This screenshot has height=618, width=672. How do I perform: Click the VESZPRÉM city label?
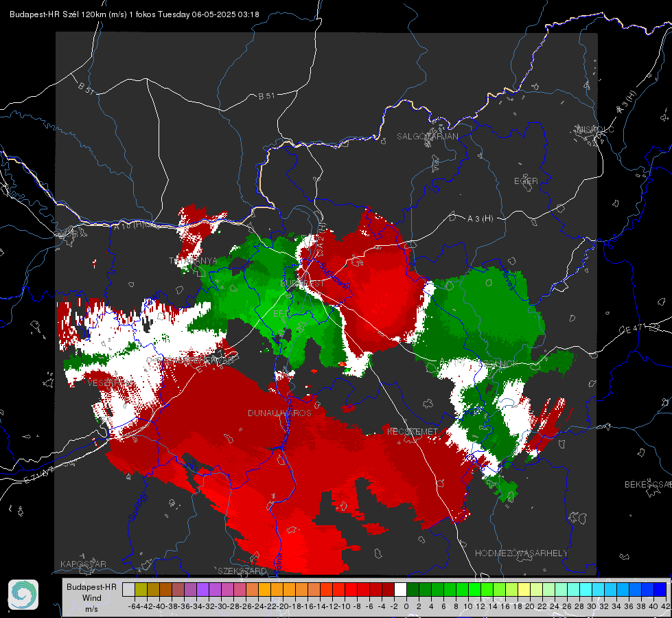110,383
